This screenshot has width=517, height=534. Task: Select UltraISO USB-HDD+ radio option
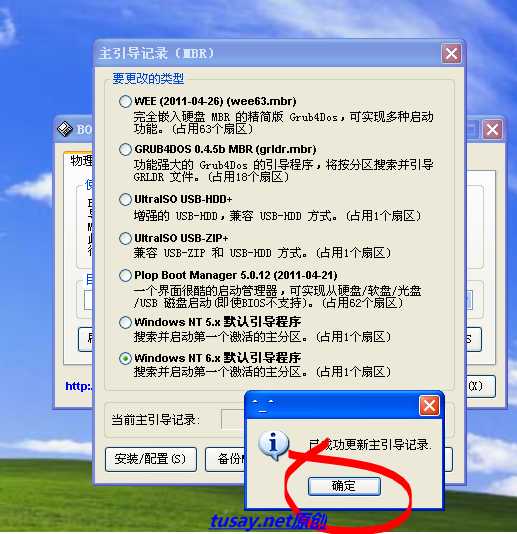click(125, 199)
